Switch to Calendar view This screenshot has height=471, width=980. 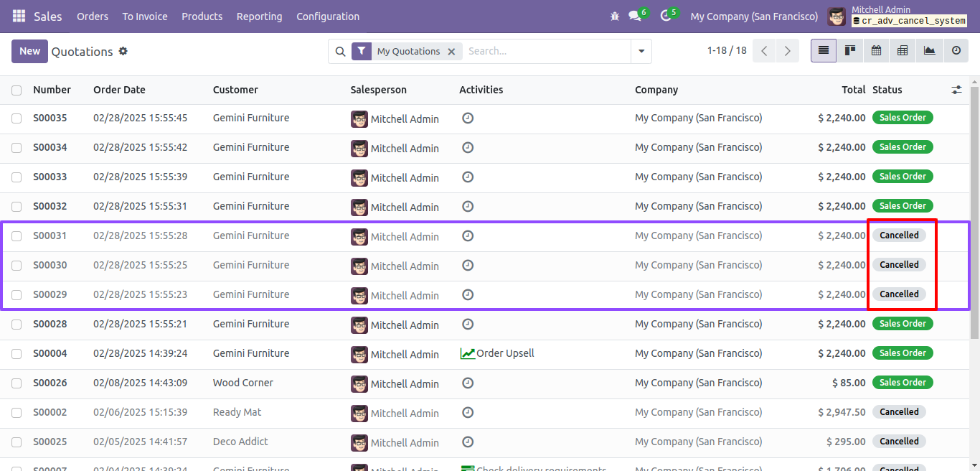pyautogui.click(x=876, y=51)
